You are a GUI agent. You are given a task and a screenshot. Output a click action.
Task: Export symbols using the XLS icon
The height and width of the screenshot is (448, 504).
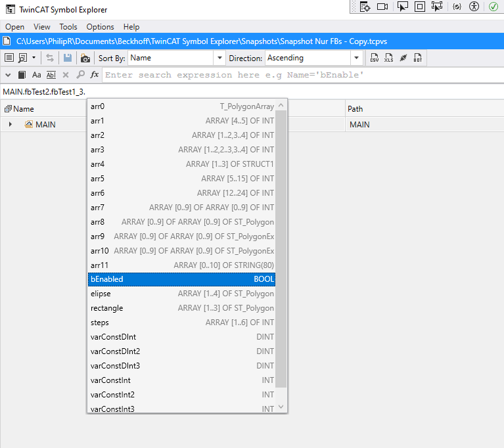388,58
